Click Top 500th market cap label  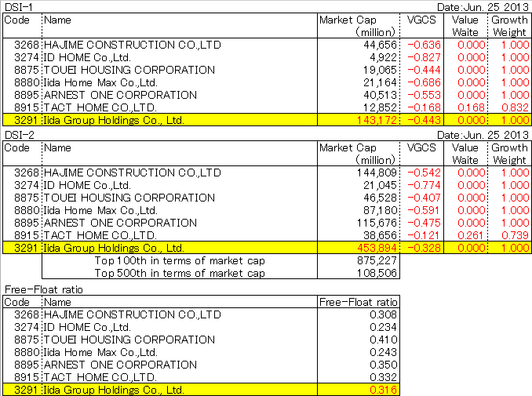tap(180, 273)
